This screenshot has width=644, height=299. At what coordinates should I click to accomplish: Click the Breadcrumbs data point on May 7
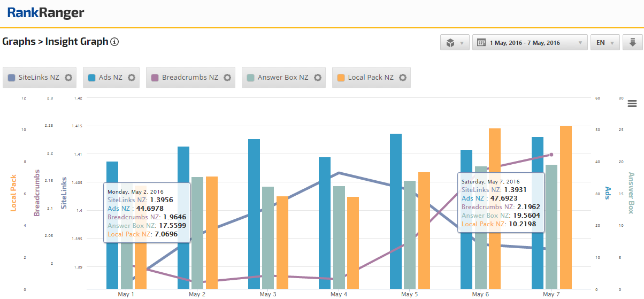[551, 155]
